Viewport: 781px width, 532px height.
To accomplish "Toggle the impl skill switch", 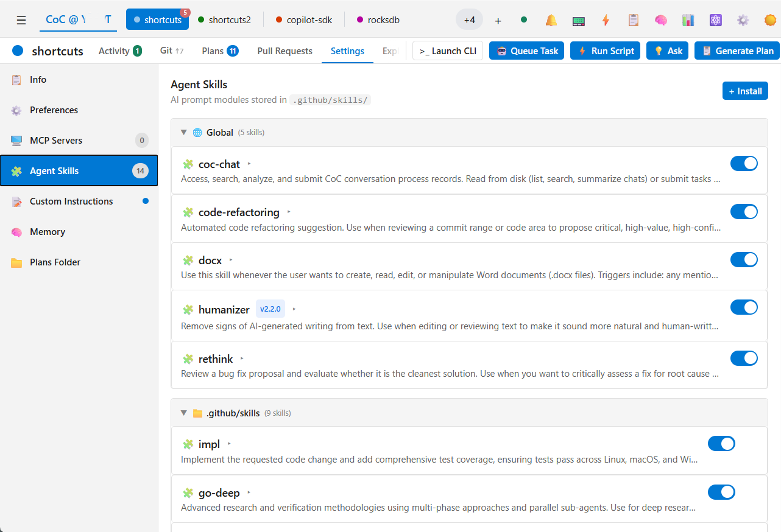I will pyautogui.click(x=721, y=443).
